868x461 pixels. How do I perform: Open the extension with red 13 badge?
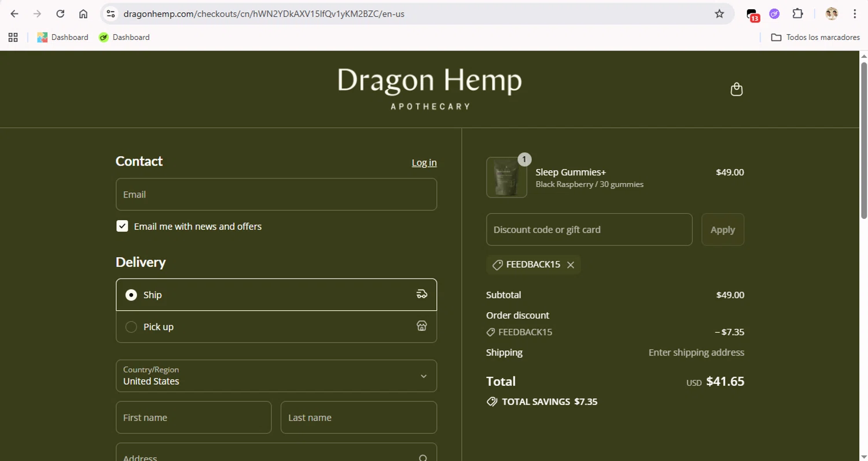(x=752, y=14)
